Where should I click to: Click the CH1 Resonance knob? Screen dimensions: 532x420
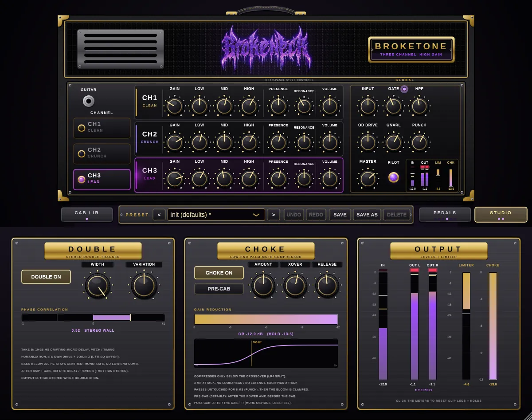pos(304,106)
